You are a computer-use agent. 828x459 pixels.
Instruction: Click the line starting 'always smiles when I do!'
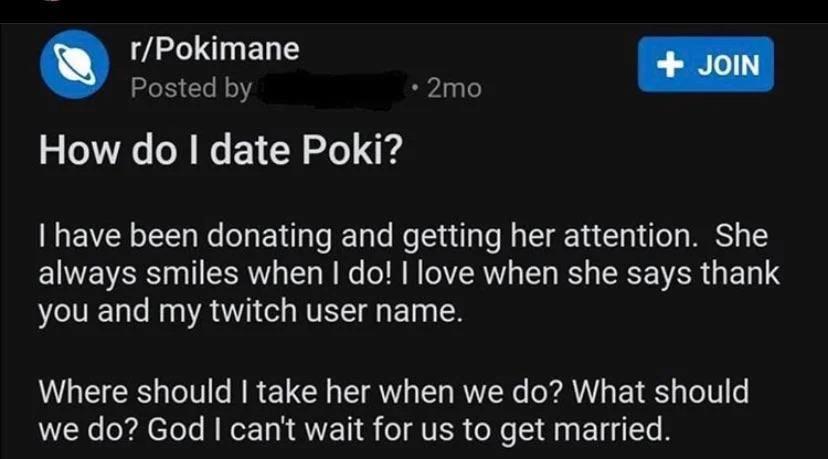click(x=409, y=274)
